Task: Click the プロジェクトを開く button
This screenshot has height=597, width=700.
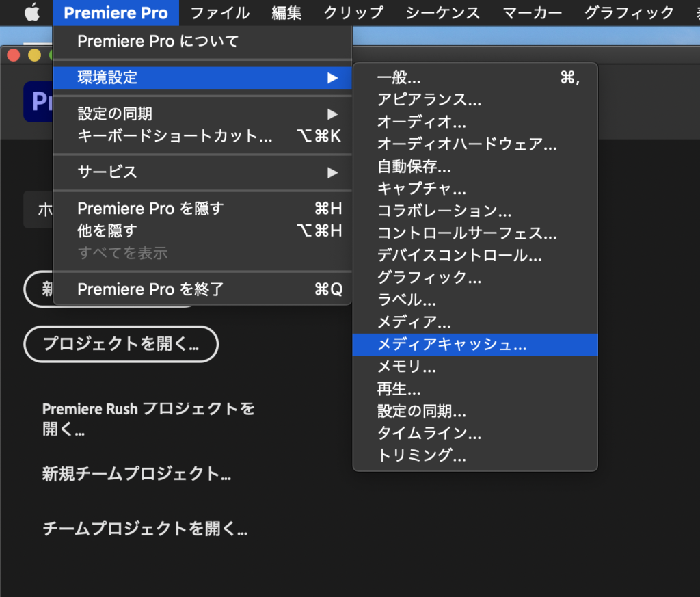Action: [x=121, y=344]
